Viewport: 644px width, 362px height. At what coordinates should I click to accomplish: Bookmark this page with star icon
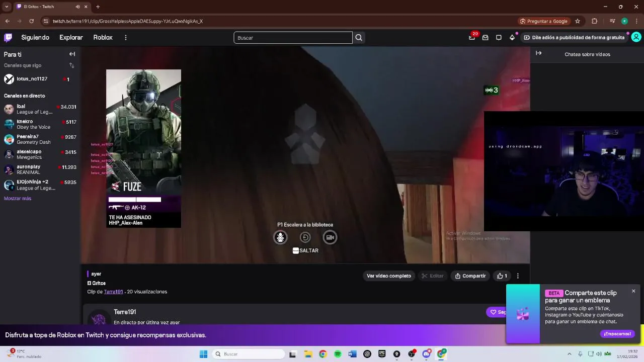[x=578, y=21]
